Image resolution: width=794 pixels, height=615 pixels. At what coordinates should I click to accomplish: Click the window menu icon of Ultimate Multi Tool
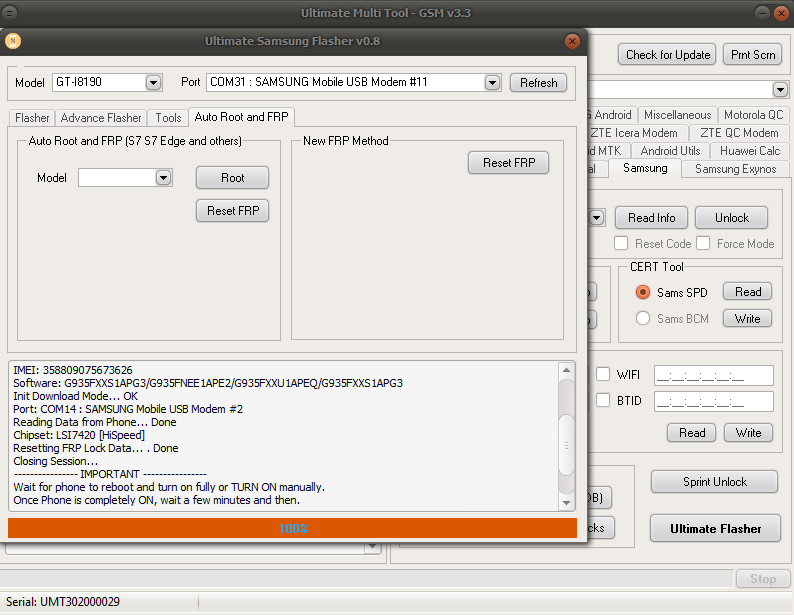[x=9, y=13]
